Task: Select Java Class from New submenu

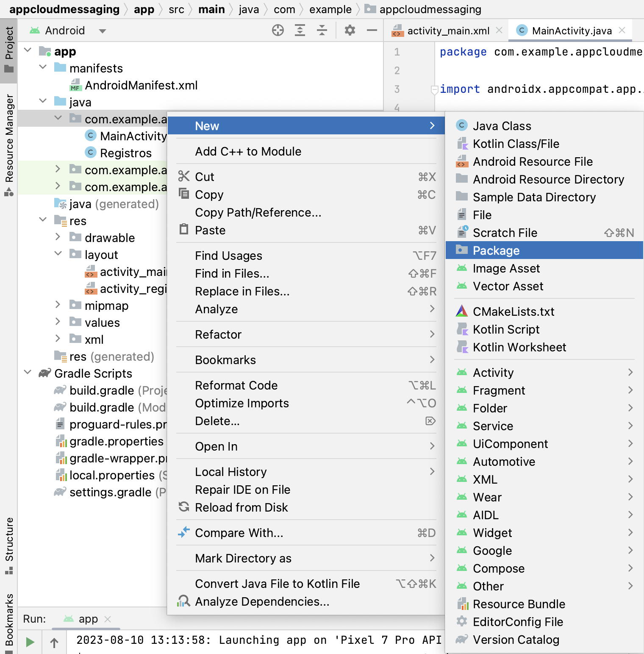Action: (x=544, y=126)
